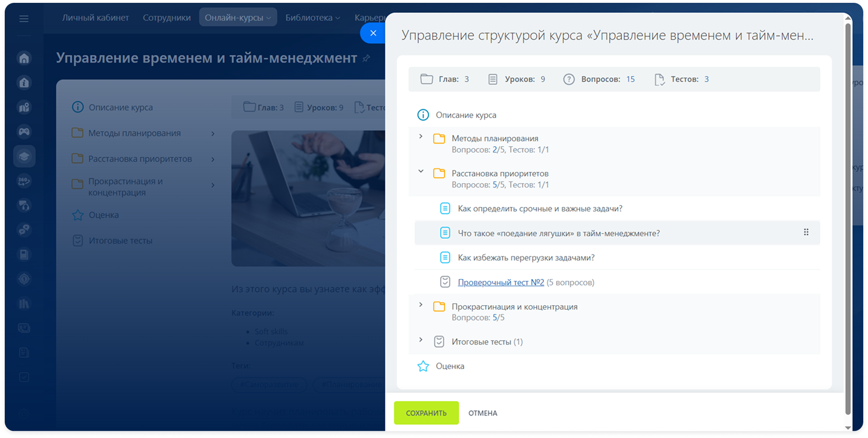Viewport: 868px width, 438px height.
Task: Select lesson Как избежать перегрузки задачами
Action: [x=526, y=258]
